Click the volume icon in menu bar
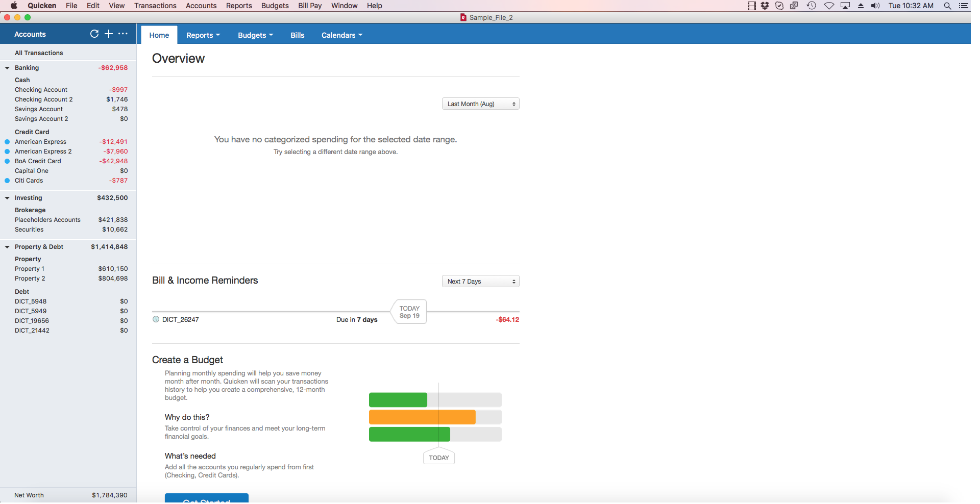The image size is (980, 504). (875, 6)
